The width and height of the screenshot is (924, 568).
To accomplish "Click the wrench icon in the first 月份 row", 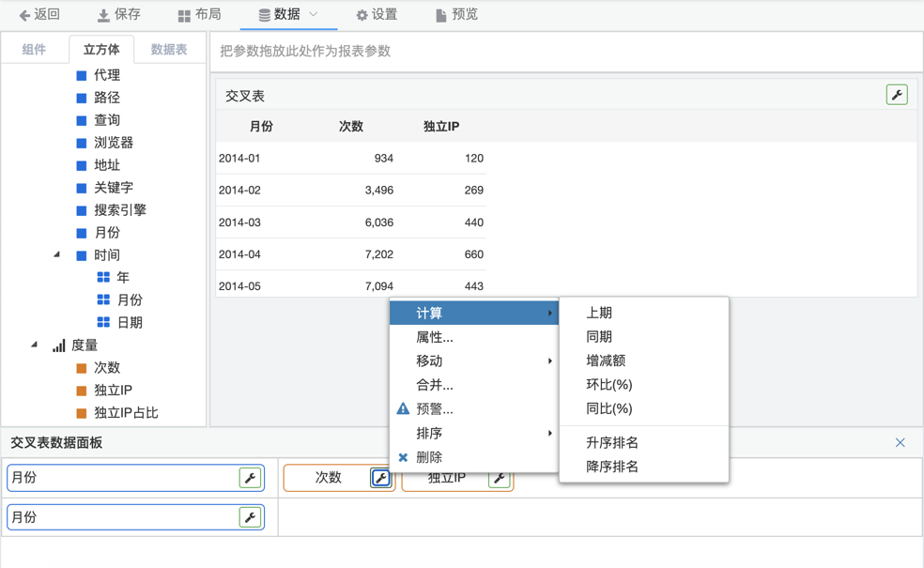I will point(250,478).
